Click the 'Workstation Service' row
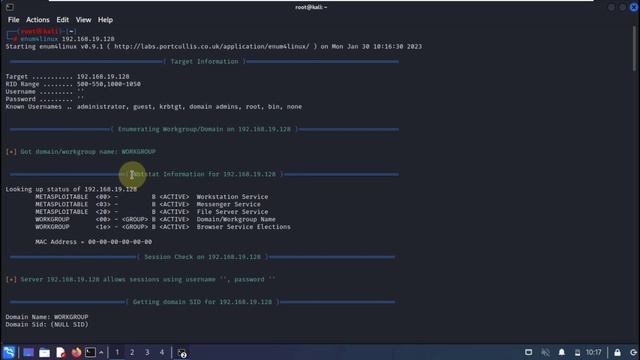640x360 pixels. click(152, 197)
